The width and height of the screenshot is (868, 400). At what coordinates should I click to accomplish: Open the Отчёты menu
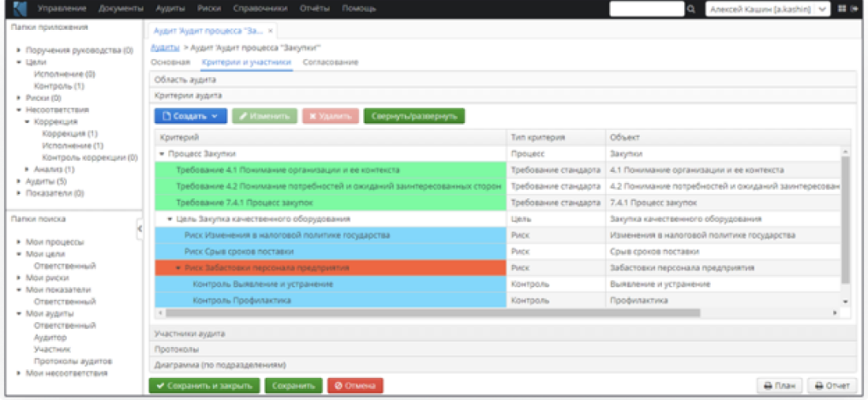point(314,9)
